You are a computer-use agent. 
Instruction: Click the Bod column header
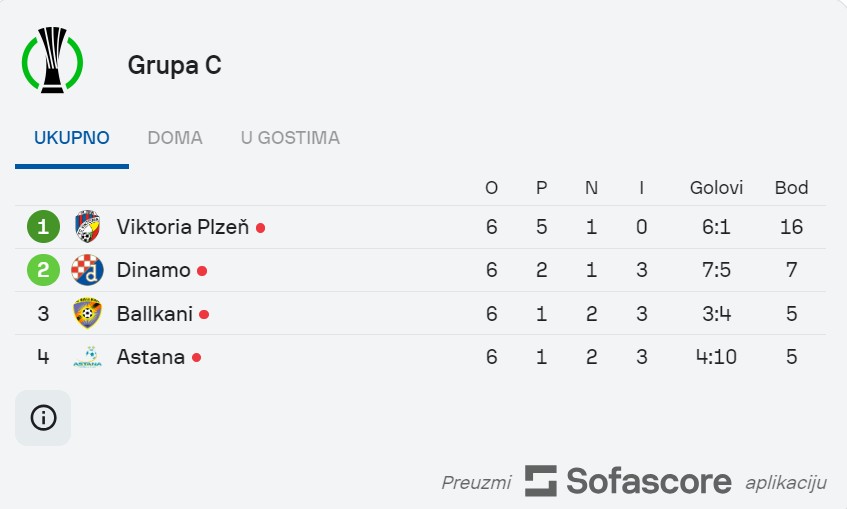791,187
